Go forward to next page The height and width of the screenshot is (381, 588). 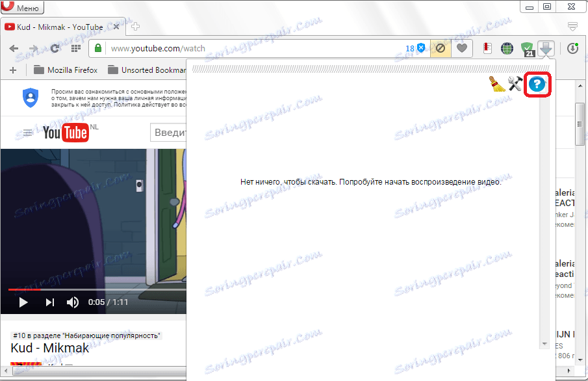(x=34, y=48)
